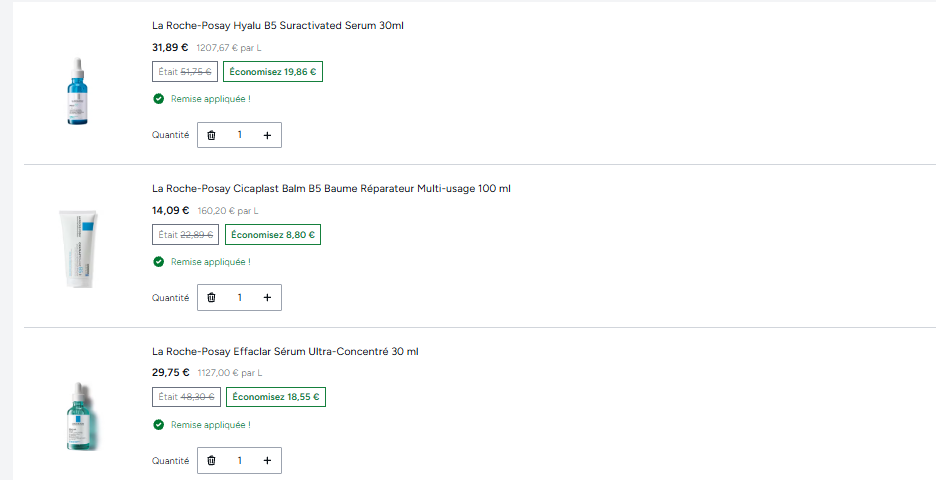
Task: Open the Hyalu B5 serum bottle thumbnail
Action: tap(78, 91)
